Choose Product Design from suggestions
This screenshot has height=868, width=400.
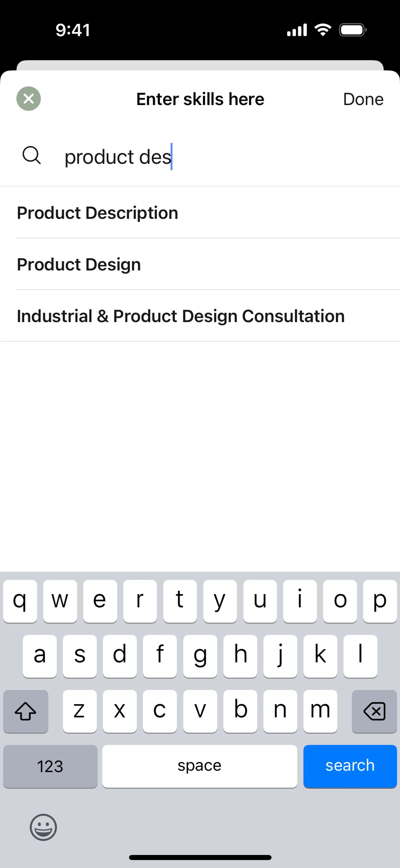[x=79, y=264]
